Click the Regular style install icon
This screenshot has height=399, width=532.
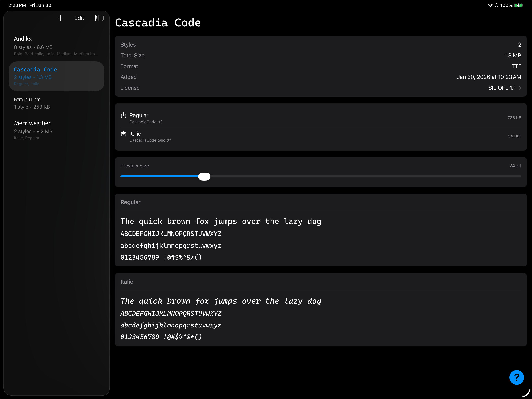123,115
